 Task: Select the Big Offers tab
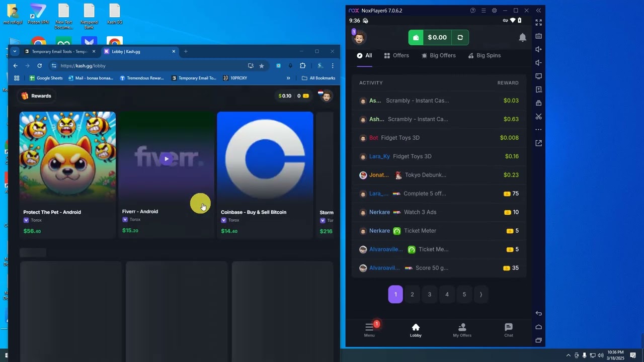point(438,55)
